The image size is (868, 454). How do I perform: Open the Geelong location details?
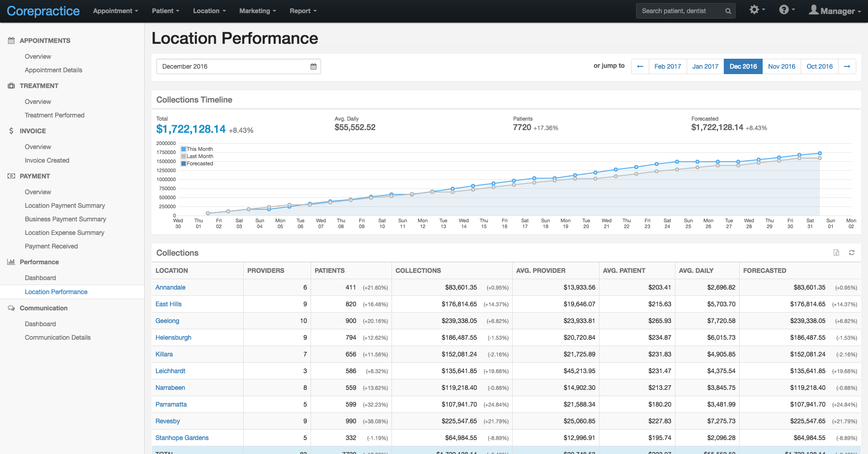click(x=167, y=321)
